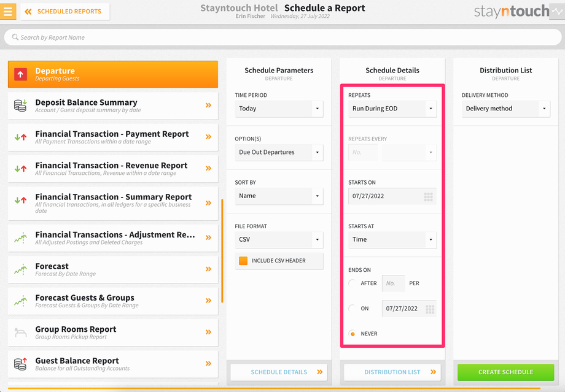The height and width of the screenshot is (392, 565).
Task: Open the Time Period dropdown
Action: pyautogui.click(x=279, y=109)
